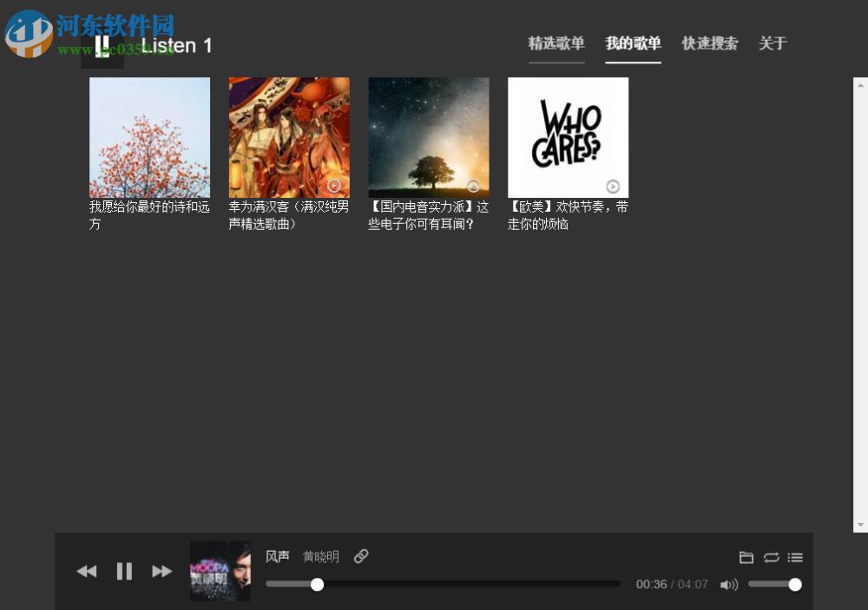
Task: Skip to the next track
Action: point(161,571)
